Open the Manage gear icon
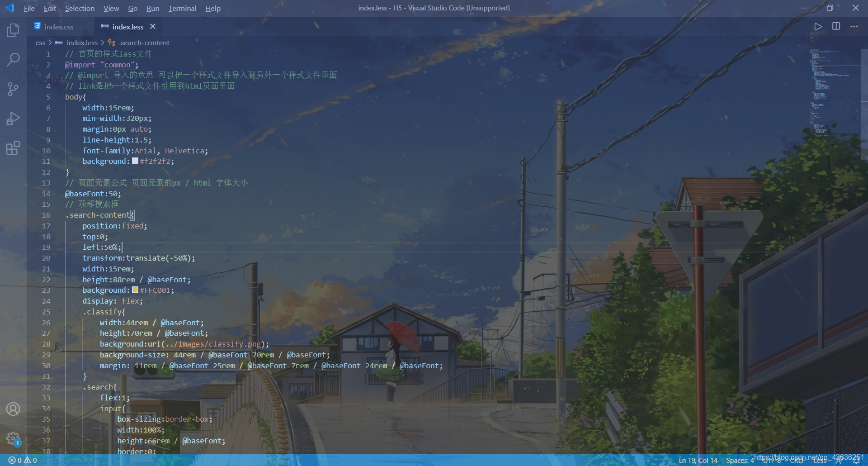The width and height of the screenshot is (868, 466). [13, 438]
